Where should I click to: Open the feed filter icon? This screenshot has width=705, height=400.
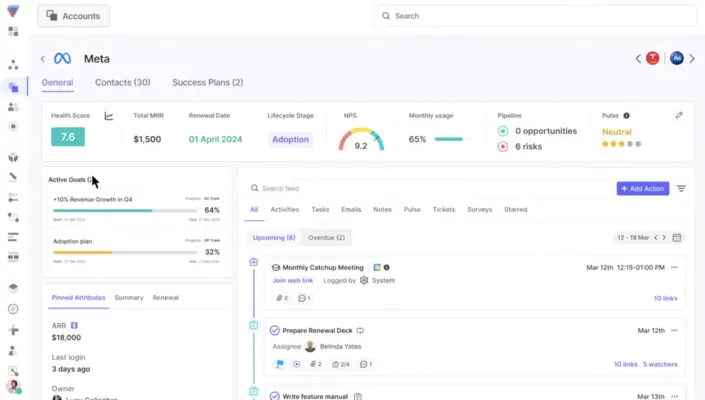coord(681,188)
